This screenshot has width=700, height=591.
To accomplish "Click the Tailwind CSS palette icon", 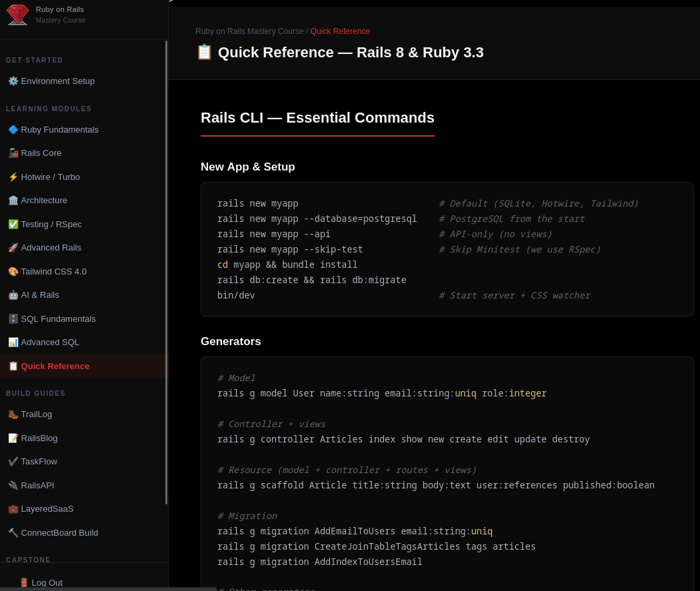I will pyautogui.click(x=13, y=272).
